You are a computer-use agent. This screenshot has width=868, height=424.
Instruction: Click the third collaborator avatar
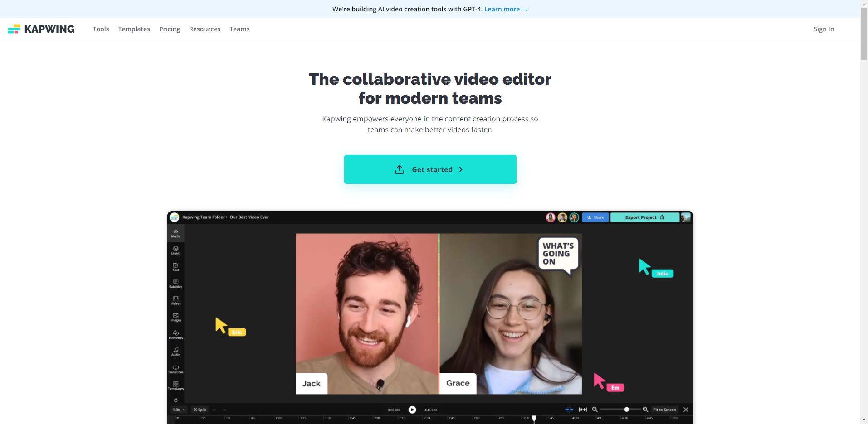[x=574, y=217]
